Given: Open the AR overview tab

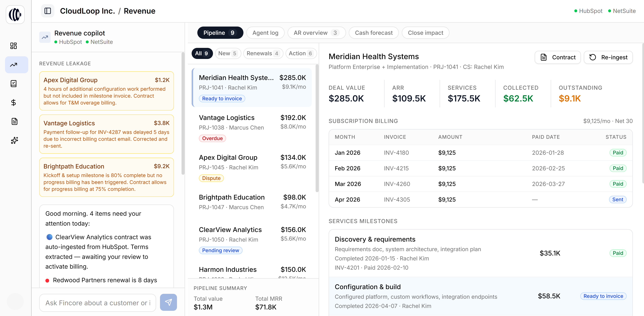Looking at the screenshot, I should pos(316,33).
